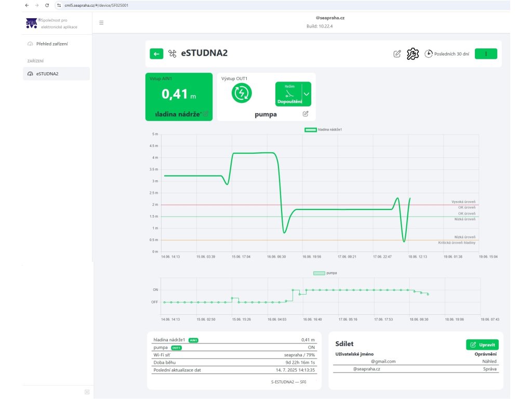Collapse the sidebar using the bottom arrow icon
Image resolution: width=532 pixels, height=399 pixels.
click(87, 392)
